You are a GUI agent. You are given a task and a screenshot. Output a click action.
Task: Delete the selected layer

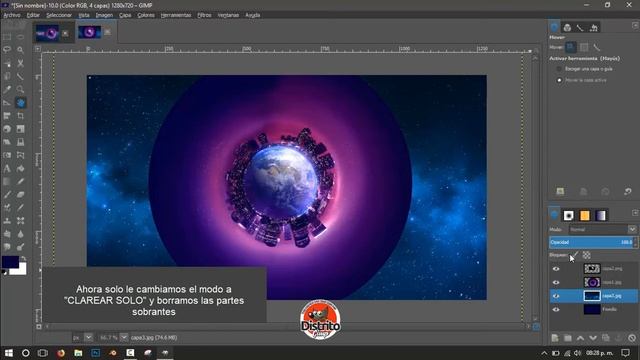coord(632,338)
